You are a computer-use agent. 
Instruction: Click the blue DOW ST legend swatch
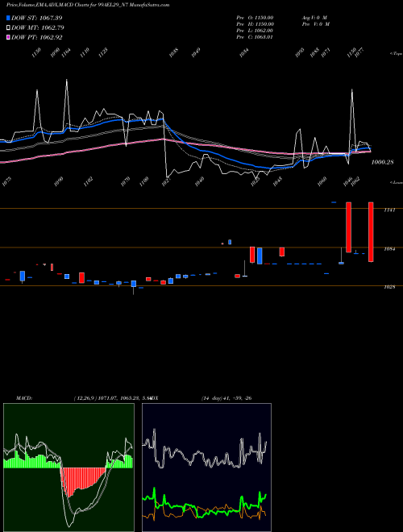(x=8, y=18)
